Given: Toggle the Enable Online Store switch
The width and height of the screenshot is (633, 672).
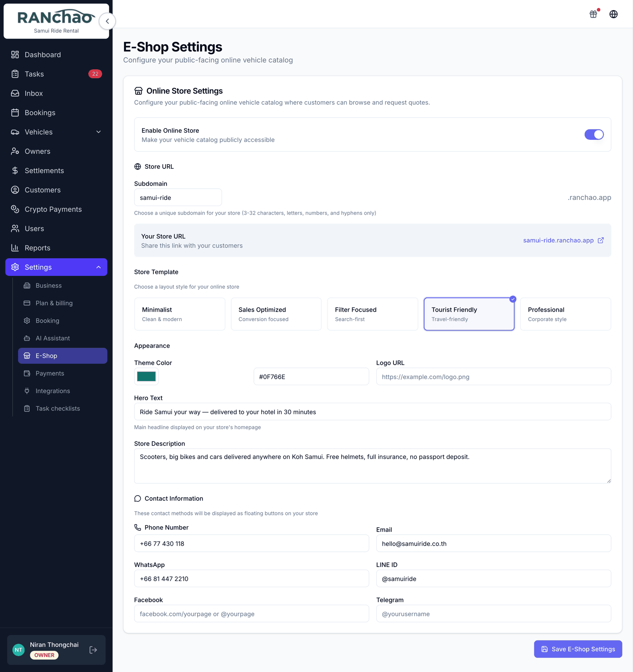Looking at the screenshot, I should click(x=594, y=134).
